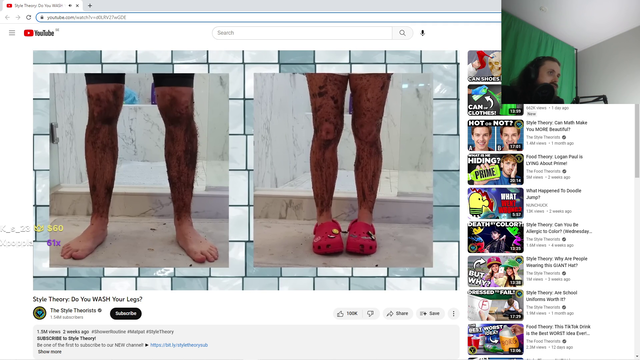Click into the YouTube search field
Viewport: 640px width, 360px height.
[x=302, y=33]
